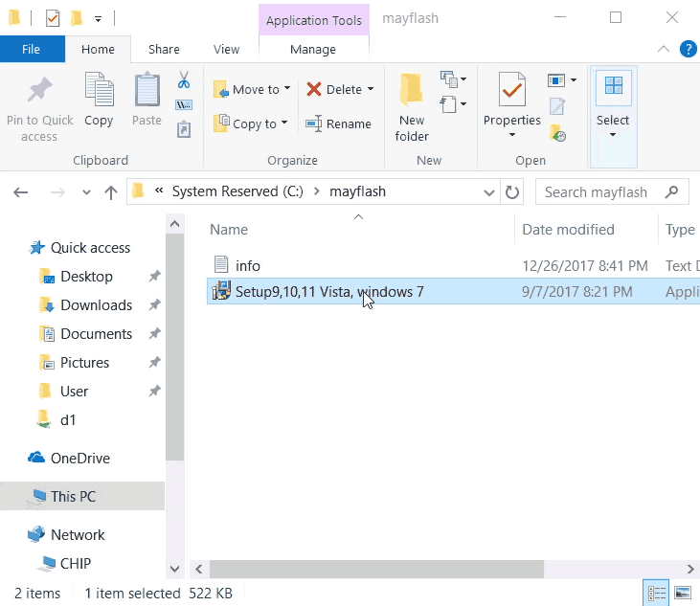Open the Easy access icon dropdown
This screenshot has width=700, height=606.
tap(454, 104)
